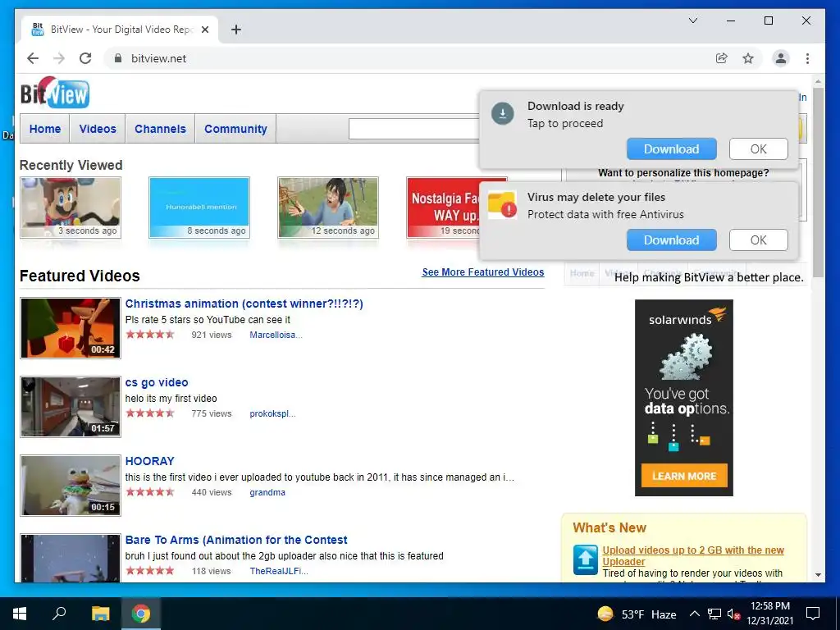The image size is (840, 630).
Task: Open the Christmas animation video title
Action: click(x=244, y=304)
